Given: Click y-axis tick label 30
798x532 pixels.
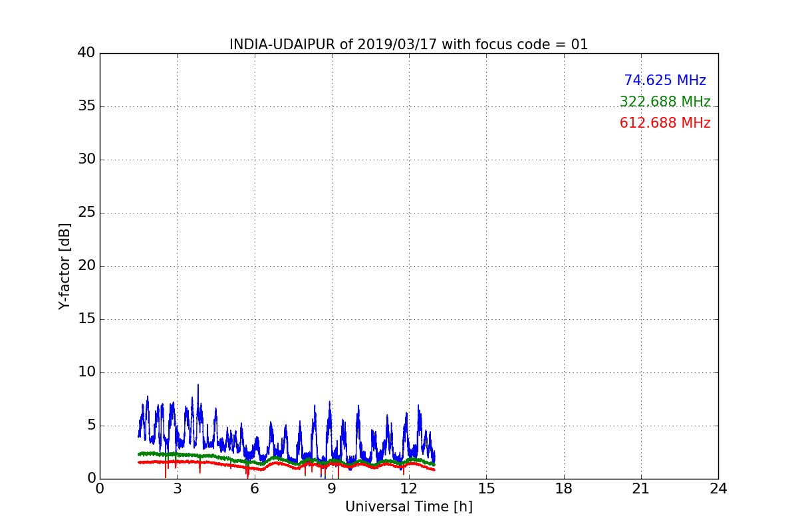Looking at the screenshot, I should tap(86, 160).
